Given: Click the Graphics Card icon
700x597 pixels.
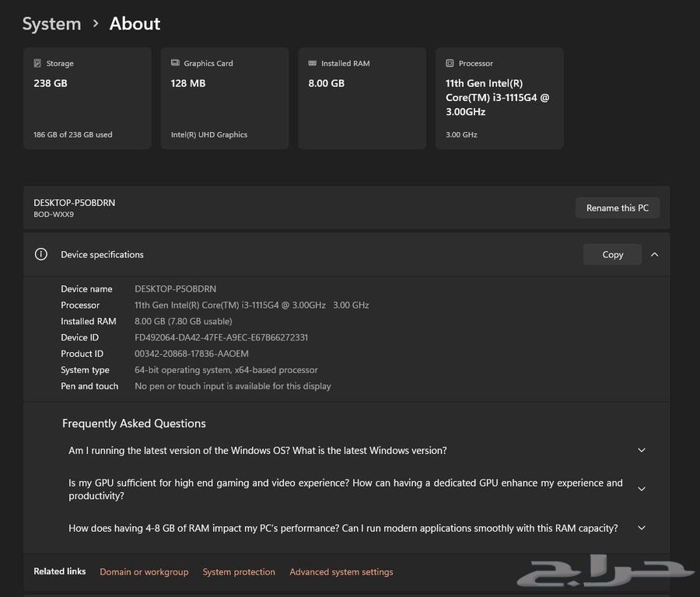Looking at the screenshot, I should [x=175, y=63].
